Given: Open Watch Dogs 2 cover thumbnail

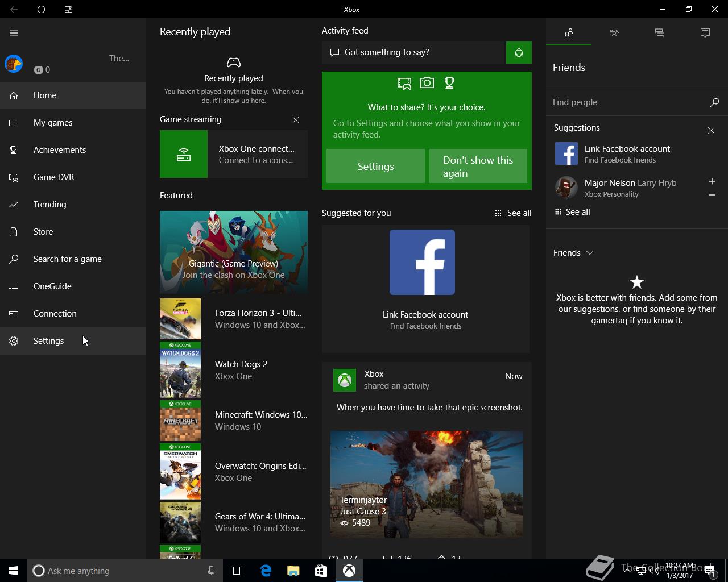Looking at the screenshot, I should coord(180,369).
